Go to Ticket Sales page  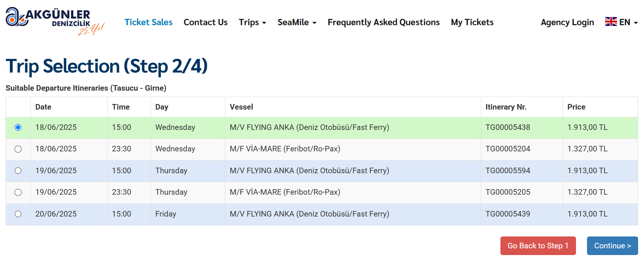point(148,22)
